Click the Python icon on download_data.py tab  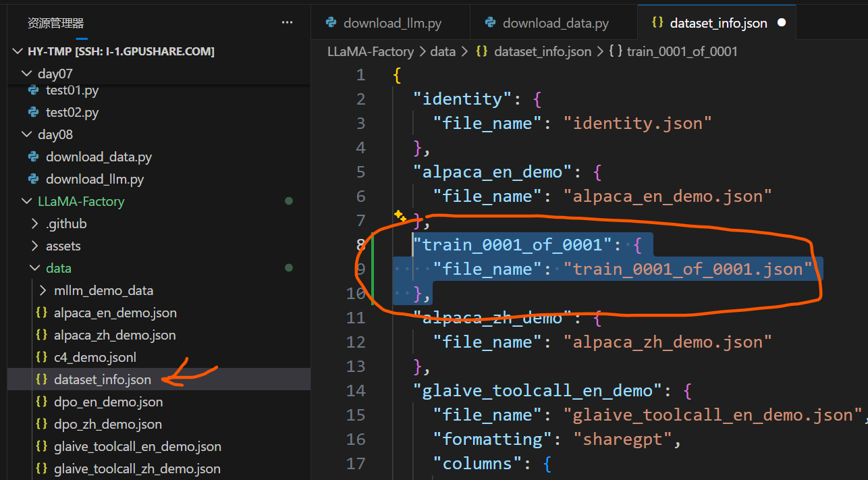(x=490, y=22)
